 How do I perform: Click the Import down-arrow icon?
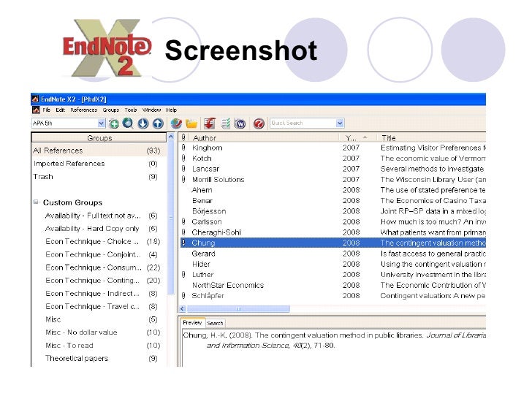point(143,123)
